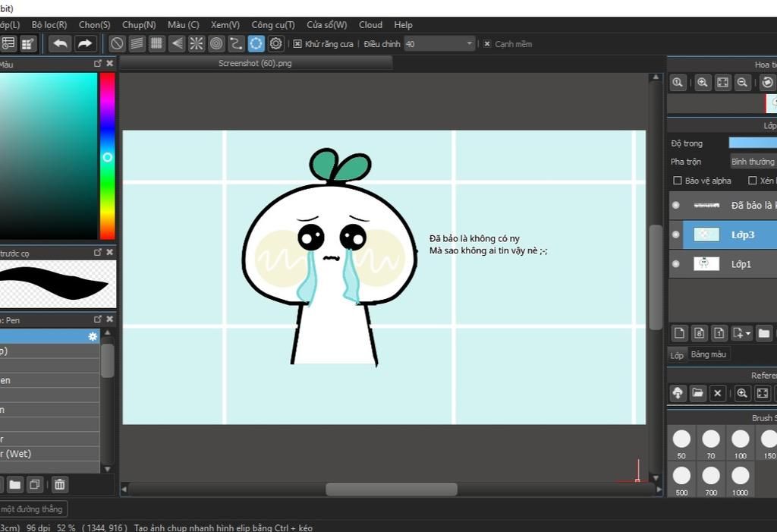Open the Bộ lọc(R) menu
Screen dimensions: 777x532
[49, 25]
